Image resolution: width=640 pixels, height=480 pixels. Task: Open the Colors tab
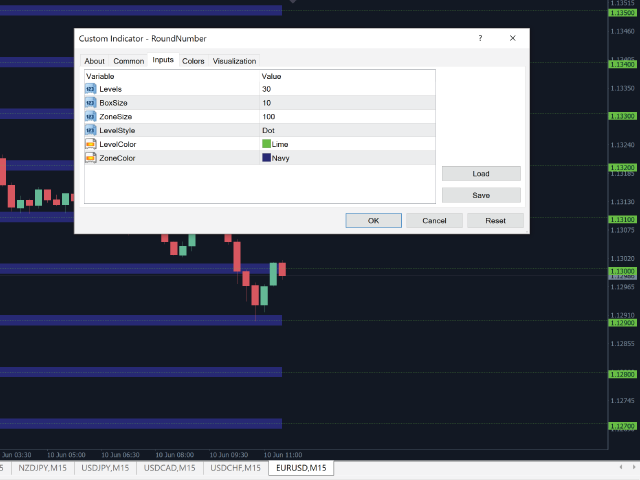[193, 61]
